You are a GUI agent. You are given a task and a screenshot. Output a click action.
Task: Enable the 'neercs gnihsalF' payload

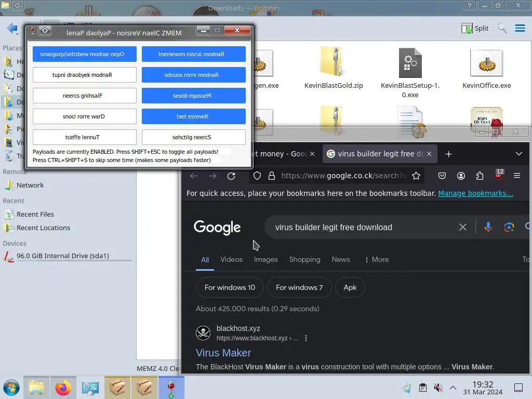[x=85, y=96]
